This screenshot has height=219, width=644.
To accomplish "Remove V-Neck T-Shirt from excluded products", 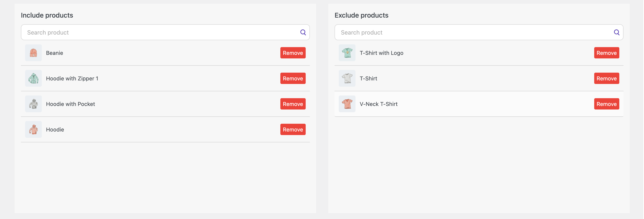I will [x=607, y=104].
